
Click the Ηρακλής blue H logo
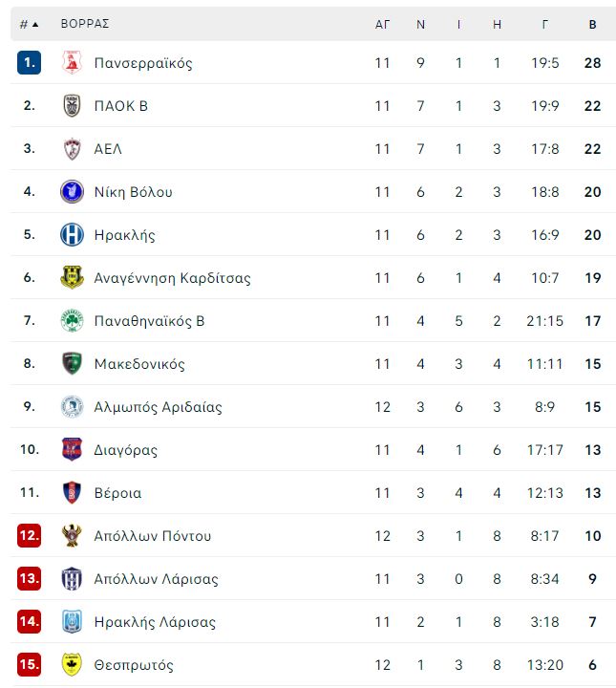pyautogui.click(x=72, y=235)
